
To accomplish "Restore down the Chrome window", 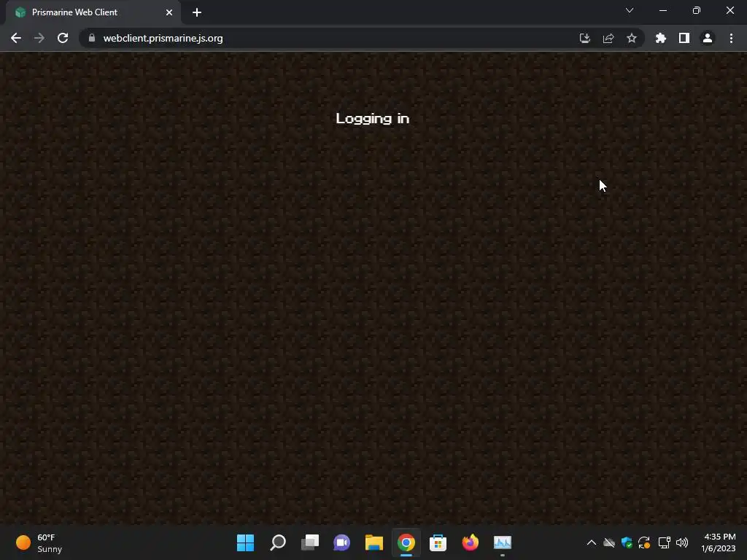I will coord(697,10).
